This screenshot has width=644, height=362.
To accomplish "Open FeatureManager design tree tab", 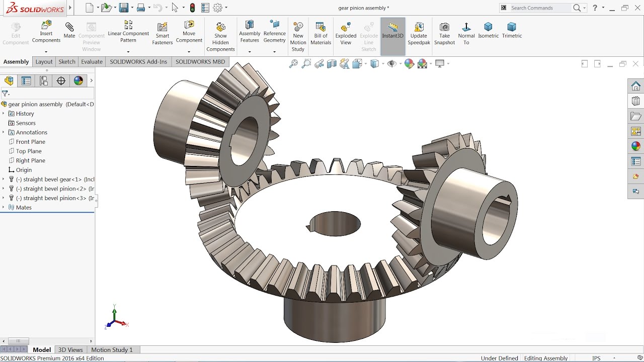I will click(9, 80).
